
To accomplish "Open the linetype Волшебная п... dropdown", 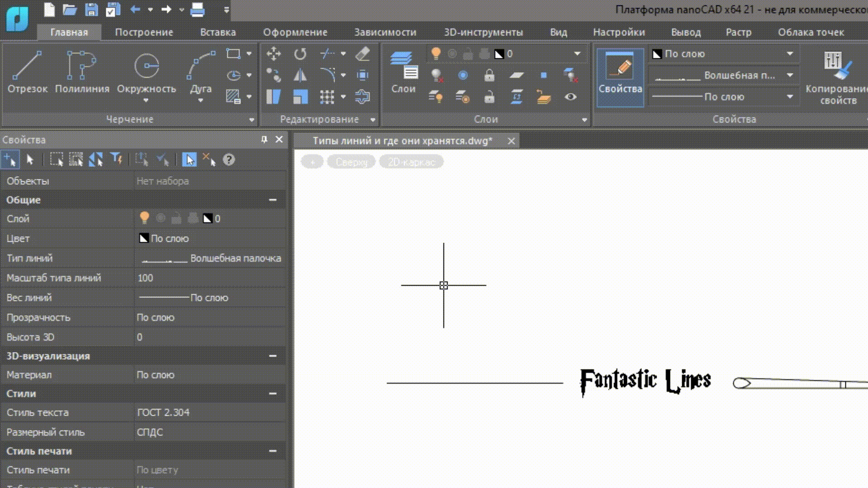I will (790, 75).
